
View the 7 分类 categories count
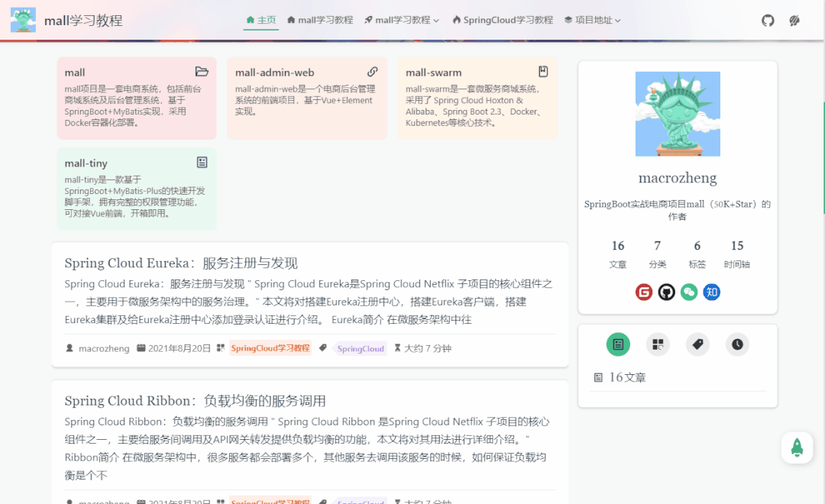tap(657, 254)
